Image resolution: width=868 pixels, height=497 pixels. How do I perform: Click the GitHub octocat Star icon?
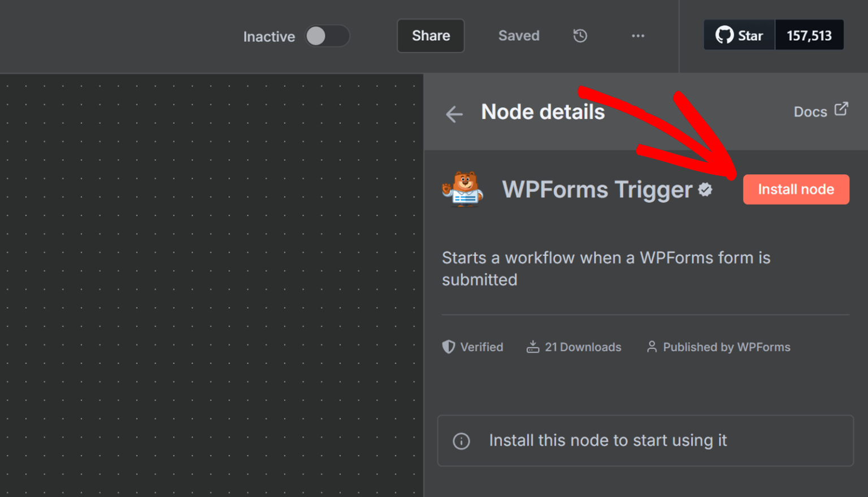pyautogui.click(x=724, y=34)
